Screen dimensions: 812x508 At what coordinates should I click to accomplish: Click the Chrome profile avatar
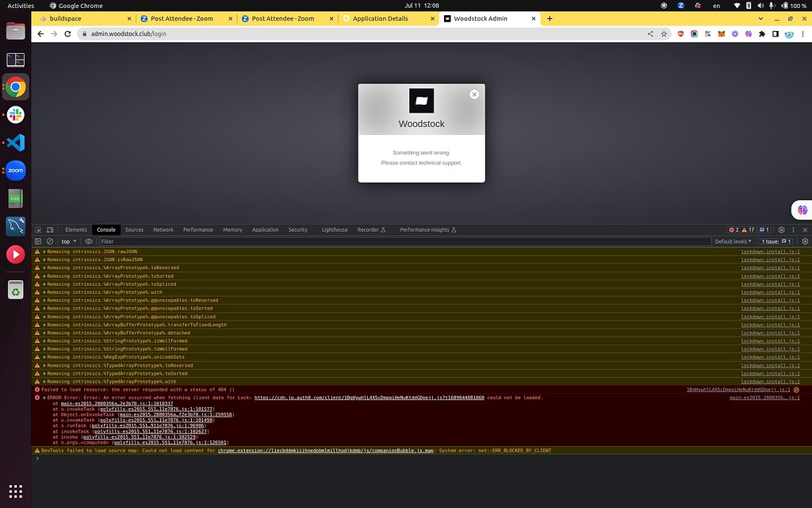click(789, 34)
